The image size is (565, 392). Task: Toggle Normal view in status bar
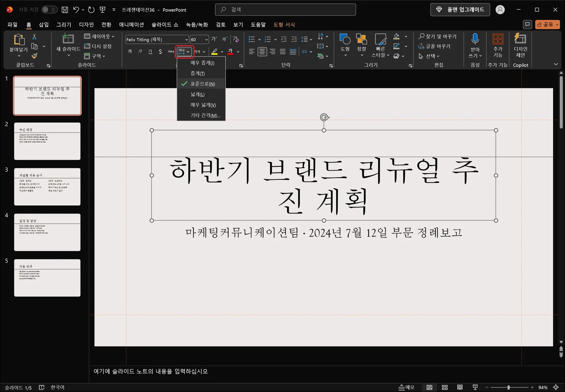429,387
